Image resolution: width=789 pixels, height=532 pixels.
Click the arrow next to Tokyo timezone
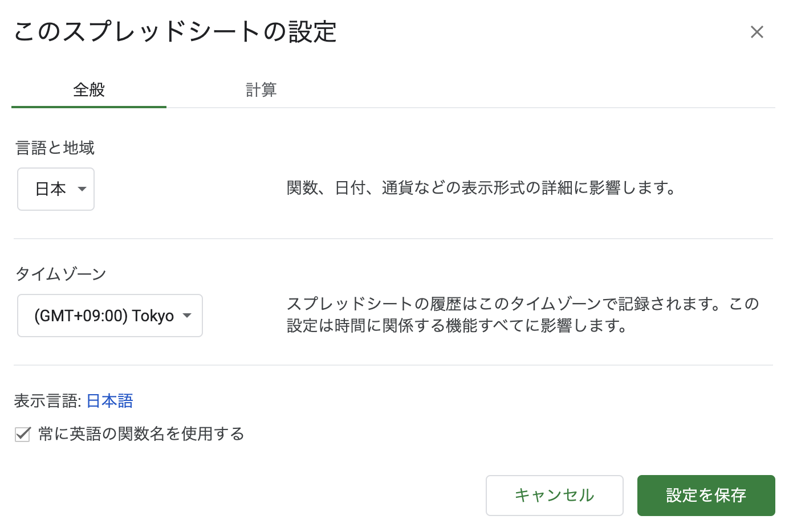(x=186, y=316)
